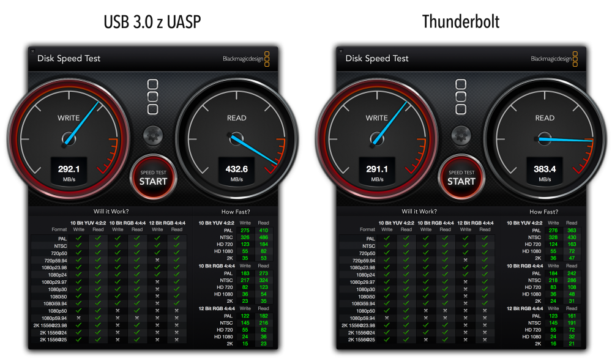Open settings gear in USB 3.0 window
This screenshot has width=612, height=364.
153,136
